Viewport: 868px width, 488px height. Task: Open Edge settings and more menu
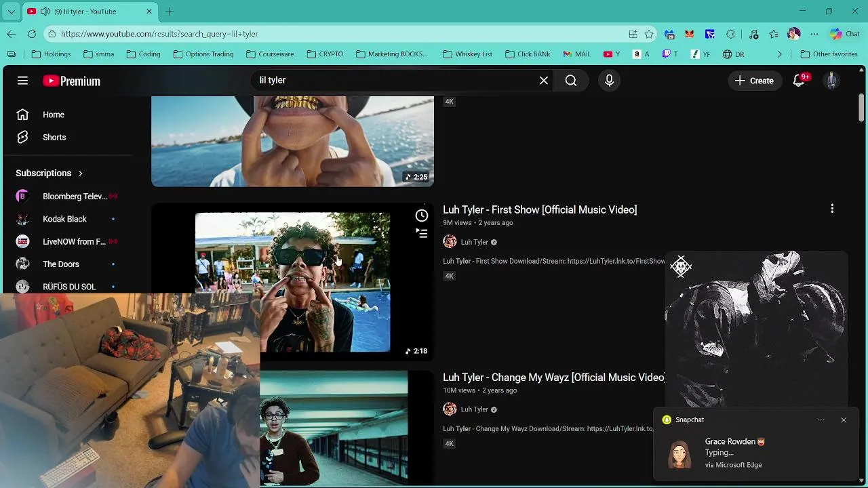click(814, 34)
